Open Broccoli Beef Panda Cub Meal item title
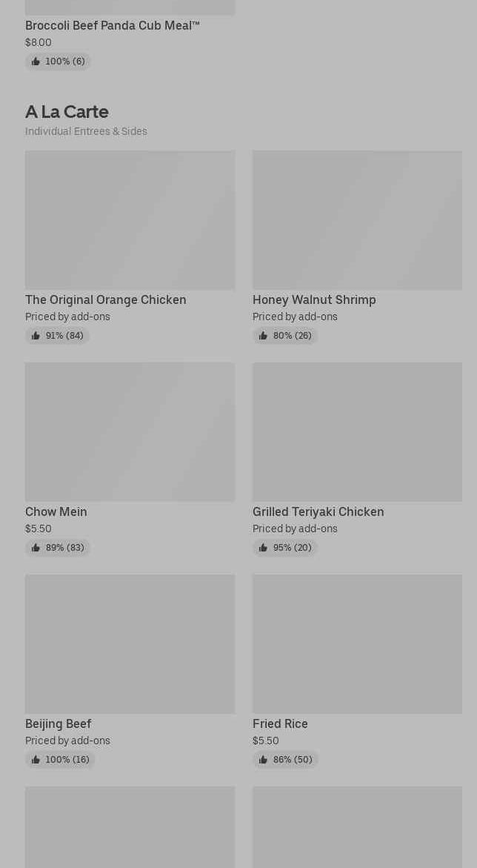The width and height of the screenshot is (477, 868). click(x=113, y=25)
